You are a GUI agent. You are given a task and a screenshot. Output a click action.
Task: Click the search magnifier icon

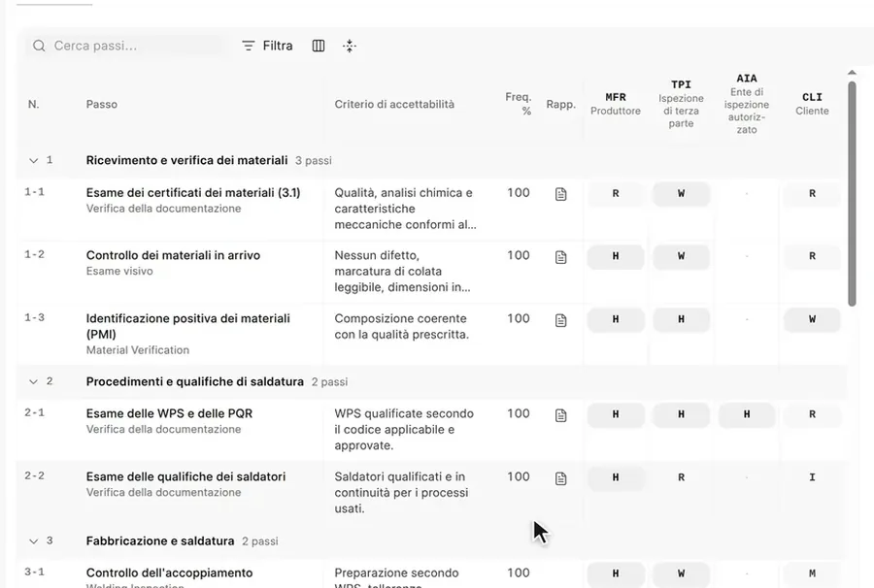pos(39,46)
